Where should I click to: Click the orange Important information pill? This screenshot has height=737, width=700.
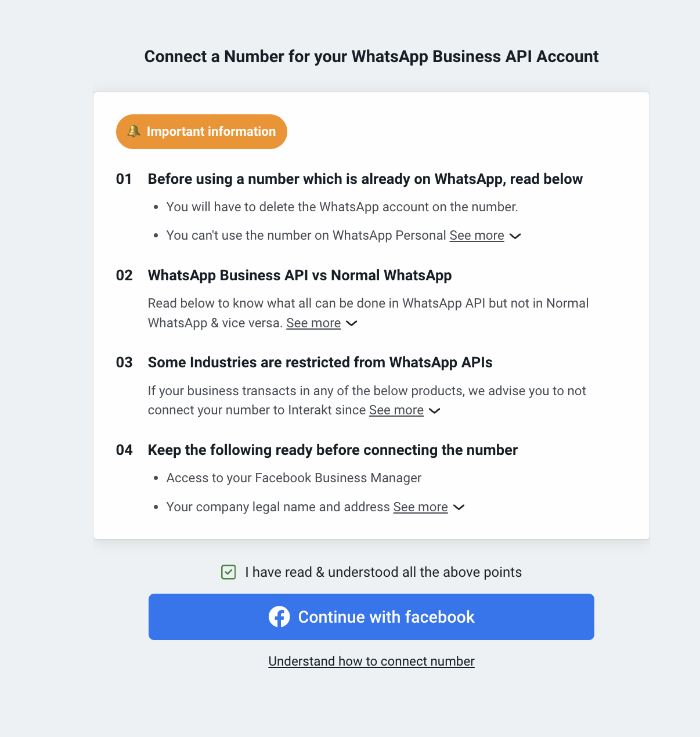201,131
